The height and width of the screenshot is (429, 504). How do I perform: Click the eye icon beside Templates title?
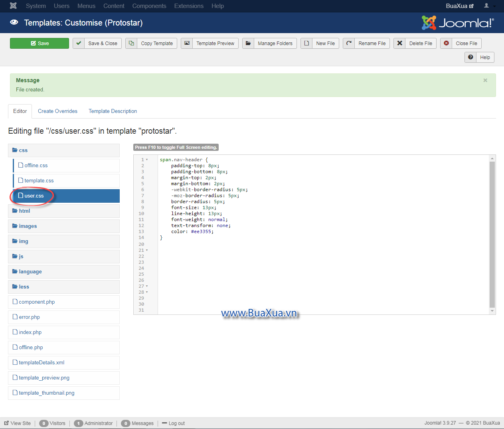click(x=14, y=22)
